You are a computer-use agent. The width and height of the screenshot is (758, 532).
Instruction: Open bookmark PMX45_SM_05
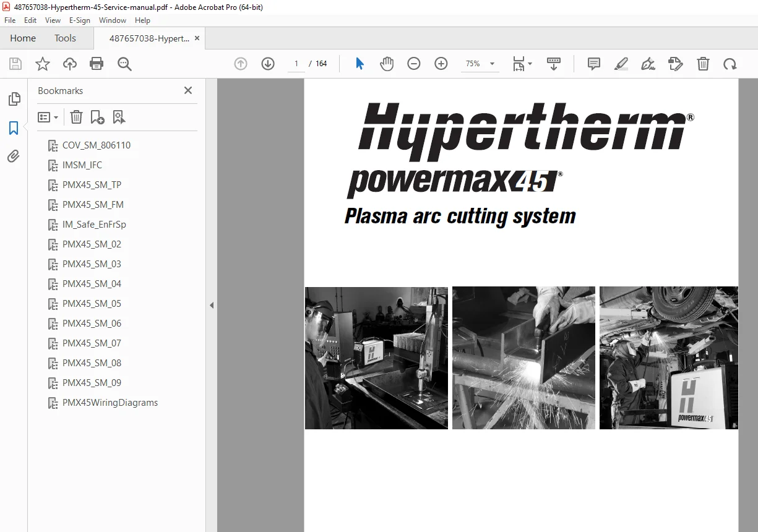[x=92, y=304]
